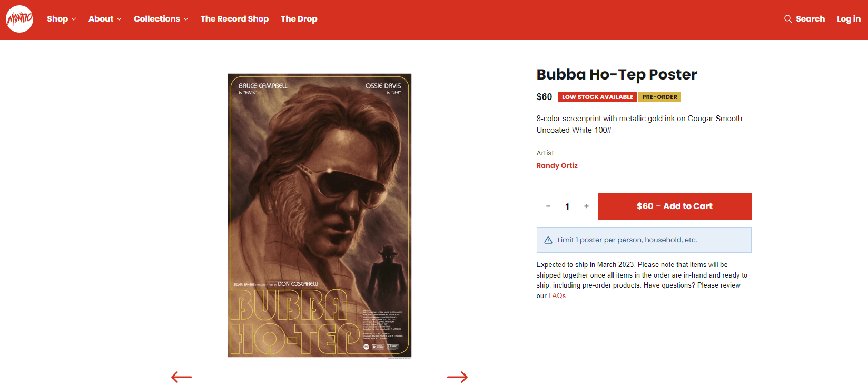Open the FAQs link

point(557,295)
